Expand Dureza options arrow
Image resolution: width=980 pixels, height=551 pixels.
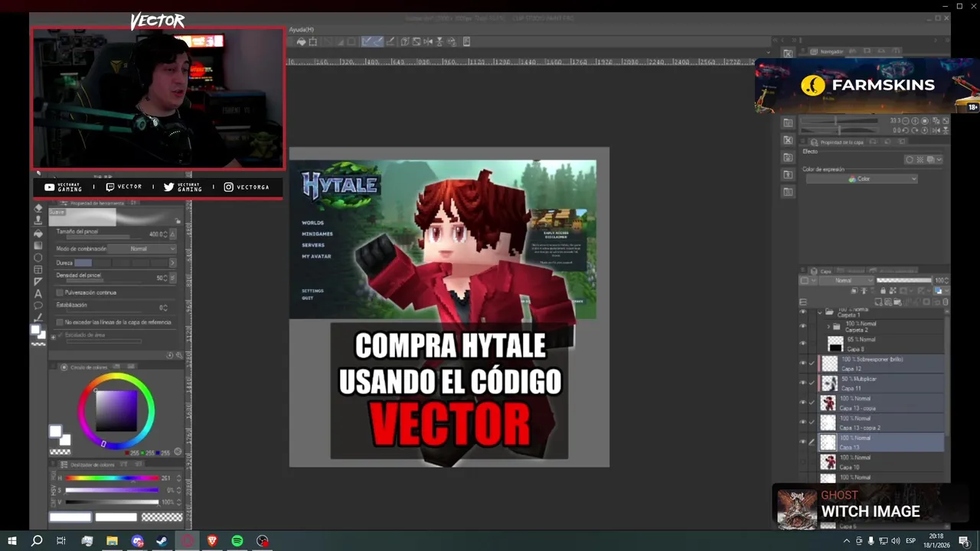(172, 263)
